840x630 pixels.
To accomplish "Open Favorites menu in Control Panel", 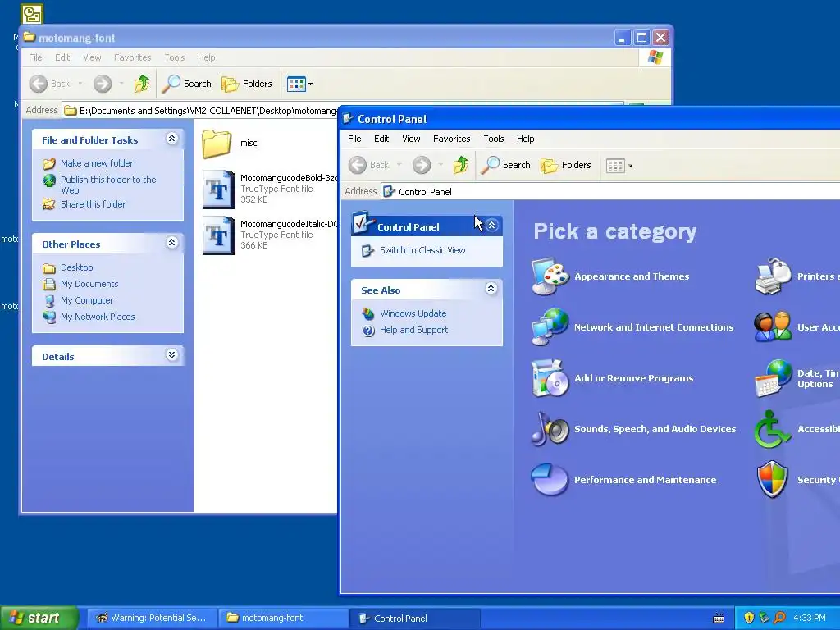I will [452, 139].
